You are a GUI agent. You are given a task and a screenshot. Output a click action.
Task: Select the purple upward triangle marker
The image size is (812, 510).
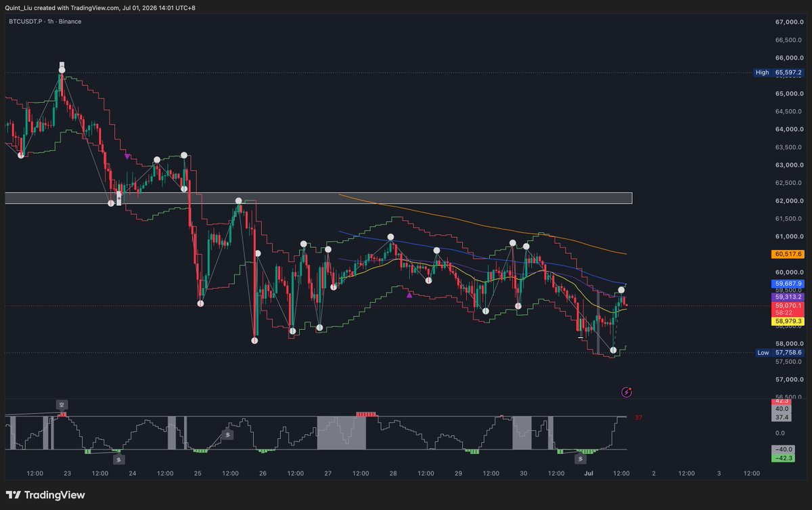click(409, 295)
